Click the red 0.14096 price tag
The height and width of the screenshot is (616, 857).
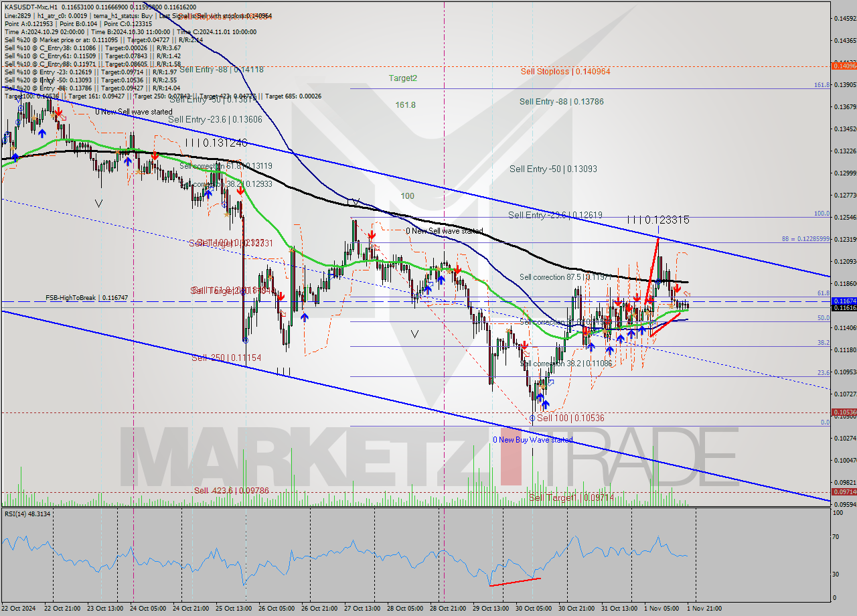coord(844,66)
